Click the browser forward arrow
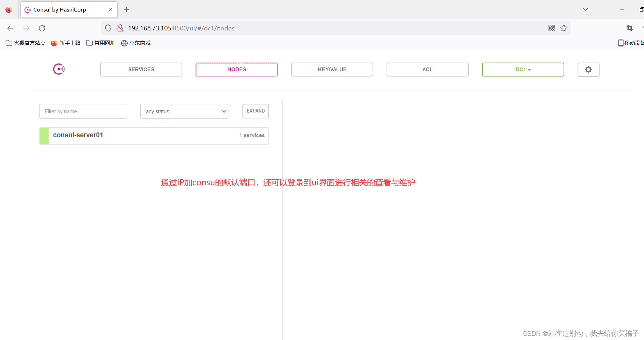 click(x=26, y=28)
